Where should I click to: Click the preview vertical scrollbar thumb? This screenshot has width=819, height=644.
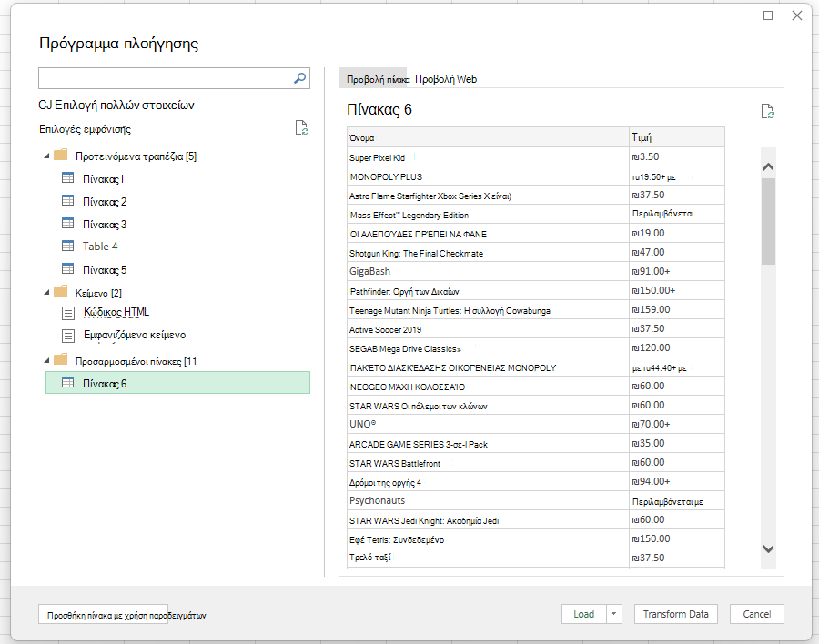(x=768, y=221)
